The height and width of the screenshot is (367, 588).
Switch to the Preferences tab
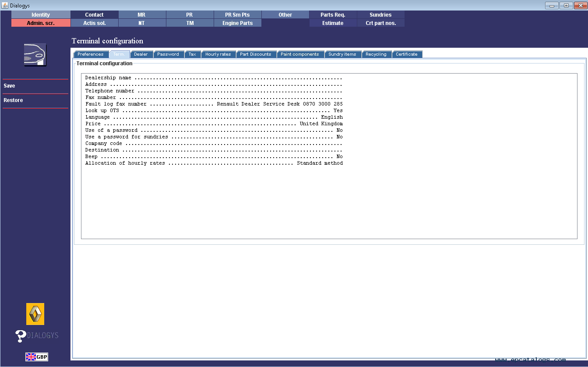pos(91,54)
